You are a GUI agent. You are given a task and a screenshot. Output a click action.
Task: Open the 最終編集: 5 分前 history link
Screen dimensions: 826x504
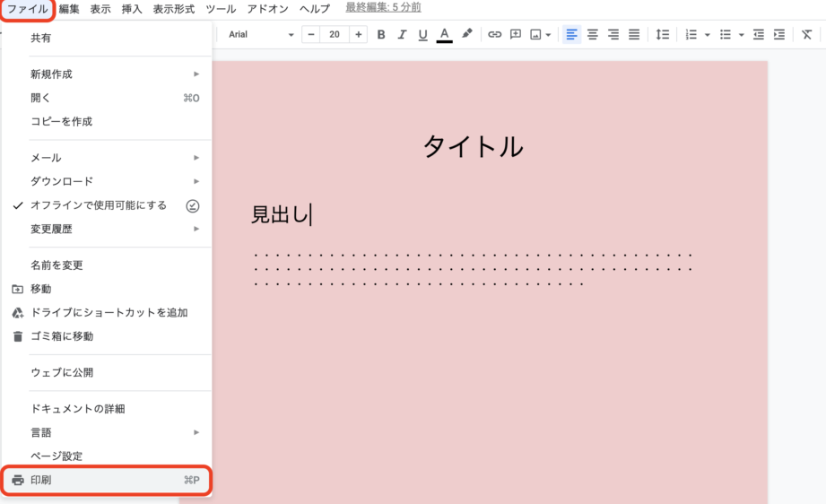point(383,8)
